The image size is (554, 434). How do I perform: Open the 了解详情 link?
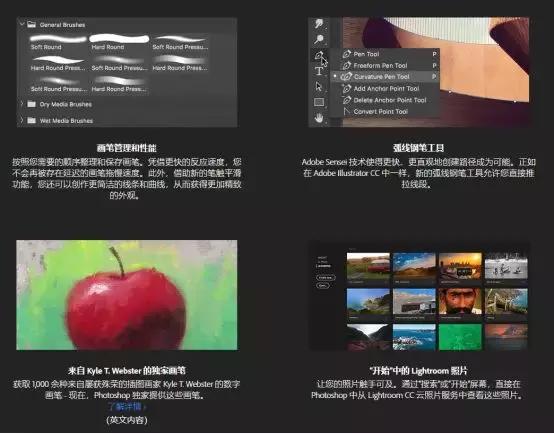(x=127, y=406)
